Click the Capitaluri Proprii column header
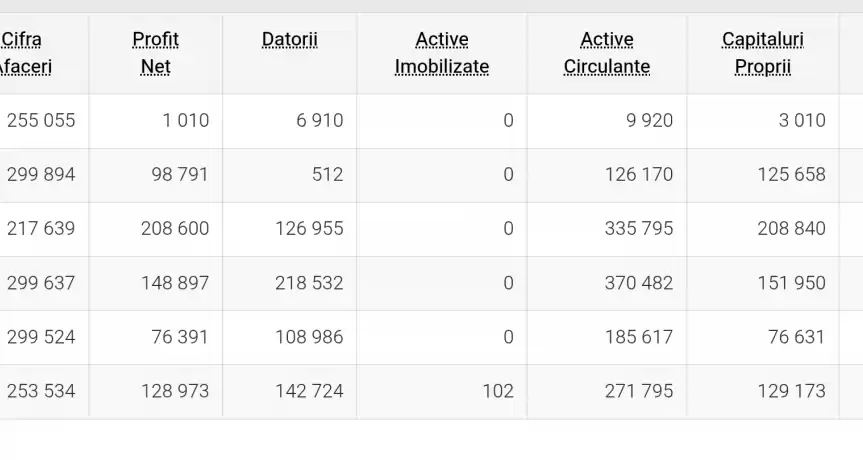Screen dimensions: 863x460 (x=762, y=53)
